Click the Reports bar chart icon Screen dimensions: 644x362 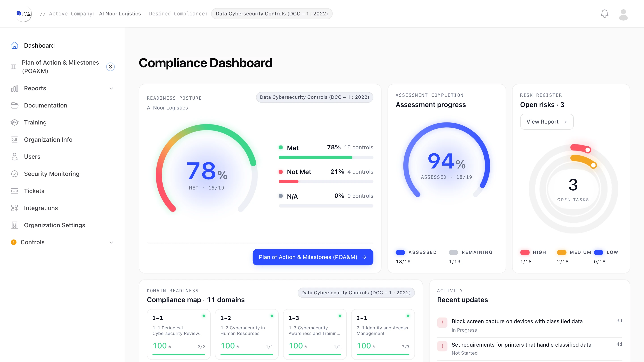click(x=15, y=88)
